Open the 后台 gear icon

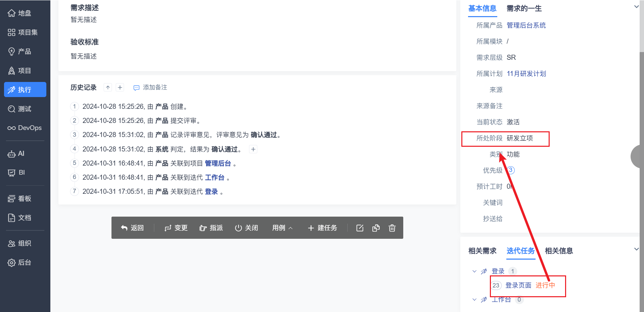point(11,263)
